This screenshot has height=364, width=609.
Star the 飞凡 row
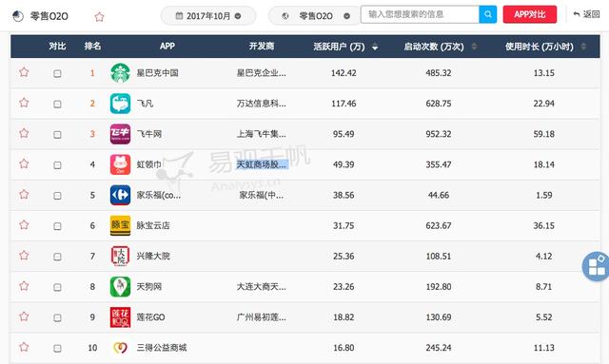pos(24,103)
